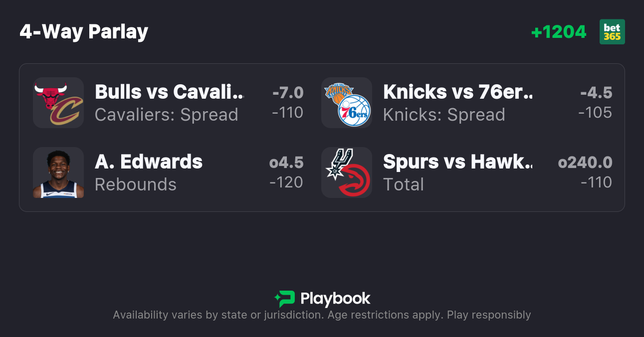644x337 pixels.
Task: Select the Cavaliers -7.0 spread line
Action: pyautogui.click(x=288, y=93)
